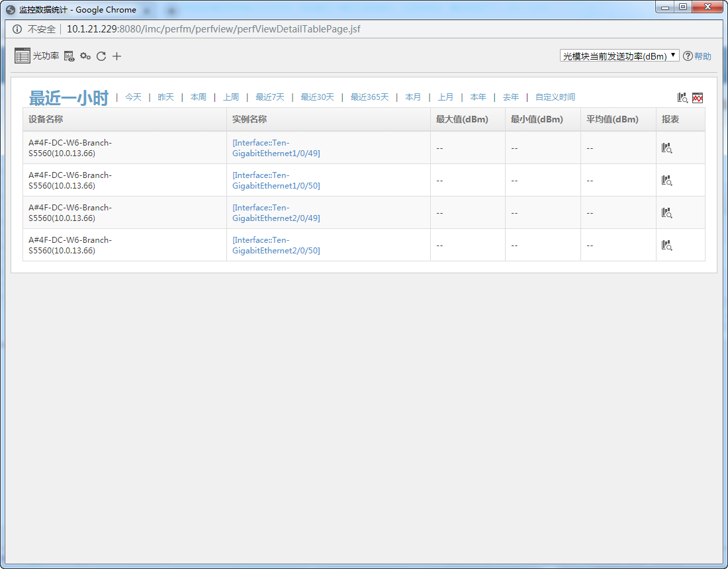
Task: Open report for GigabitEthernet2/0/50 row
Action: point(666,245)
